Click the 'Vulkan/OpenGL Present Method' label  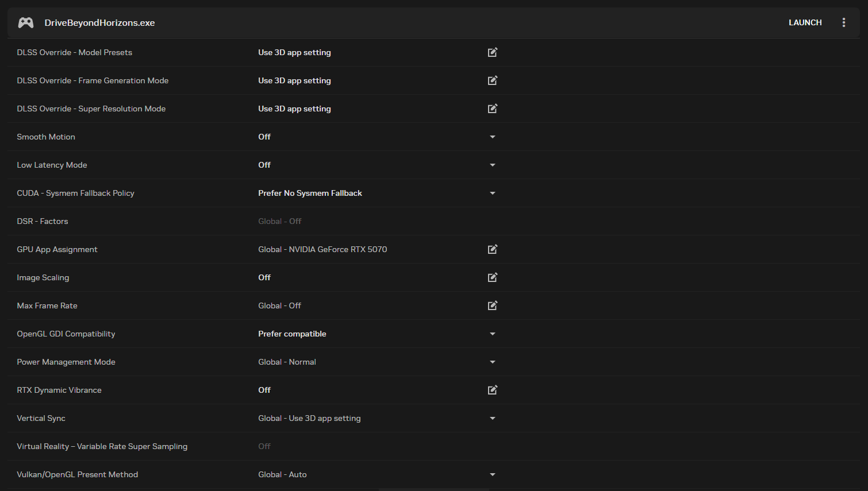click(77, 474)
